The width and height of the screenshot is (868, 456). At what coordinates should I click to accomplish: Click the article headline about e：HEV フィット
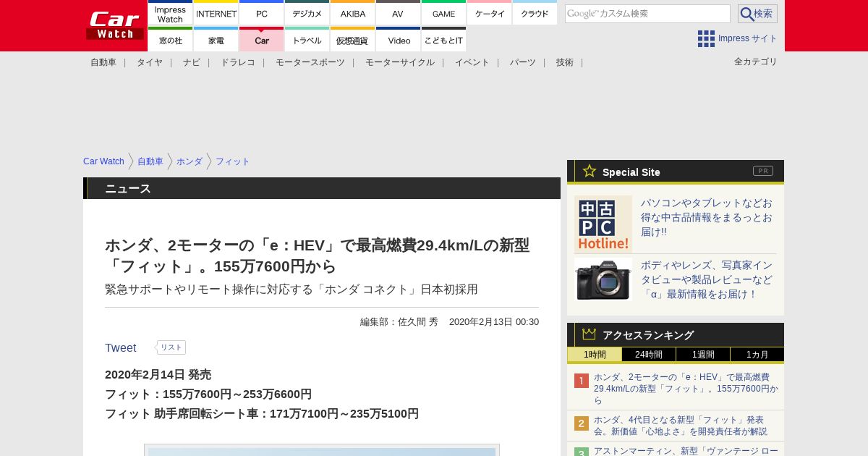coord(318,256)
